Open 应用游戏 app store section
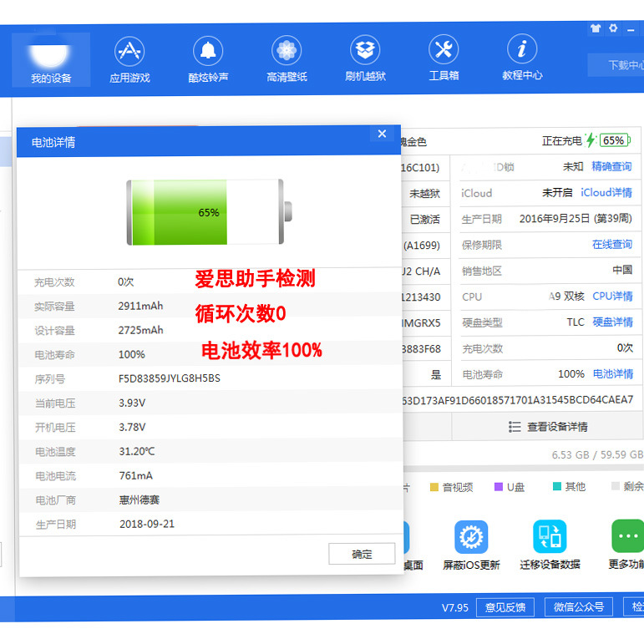The height and width of the screenshot is (644, 644). pos(129,60)
